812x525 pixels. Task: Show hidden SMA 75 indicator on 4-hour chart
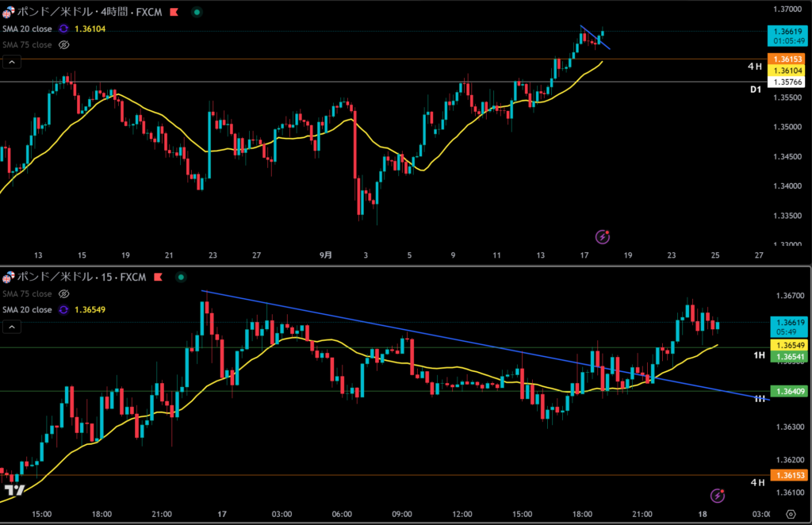64,45
